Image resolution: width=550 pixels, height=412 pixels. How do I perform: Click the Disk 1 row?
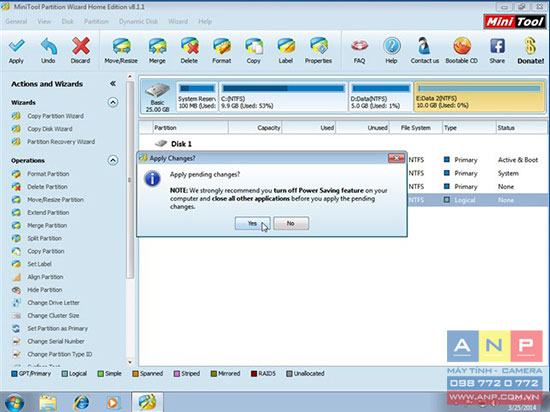(x=343, y=144)
